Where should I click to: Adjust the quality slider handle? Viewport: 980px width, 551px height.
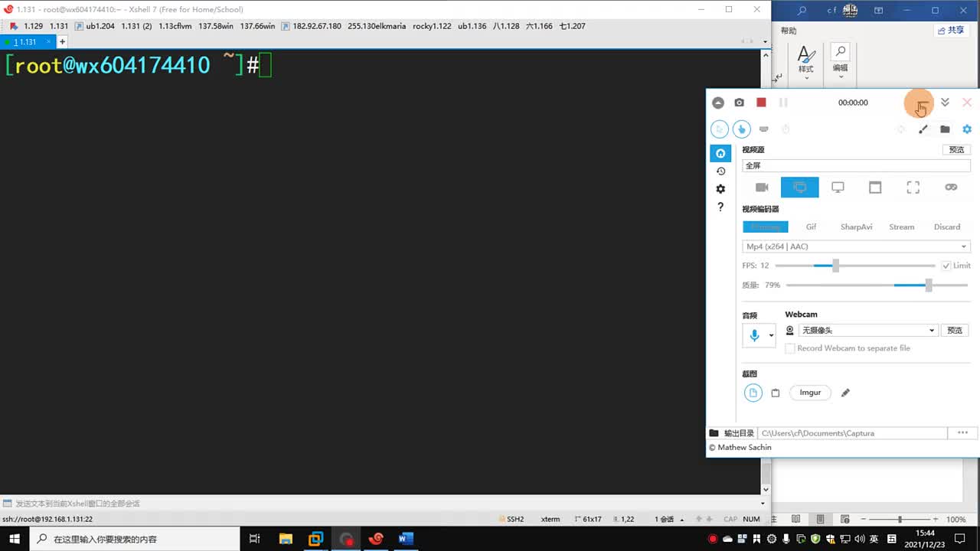[x=929, y=285]
